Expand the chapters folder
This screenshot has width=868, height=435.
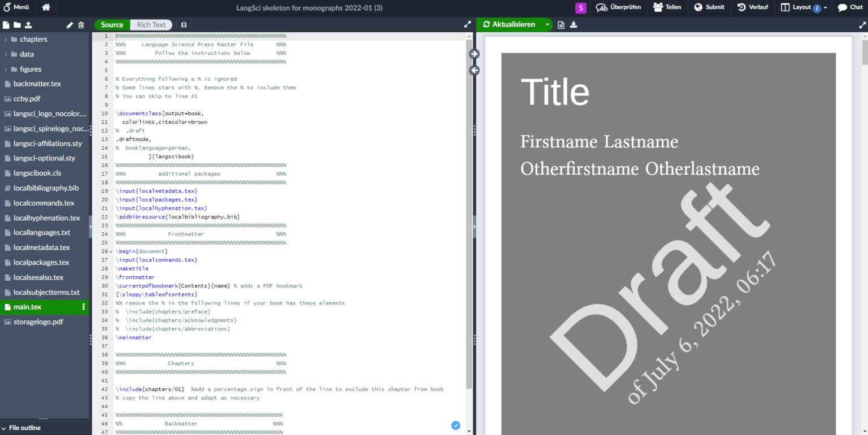6,40
